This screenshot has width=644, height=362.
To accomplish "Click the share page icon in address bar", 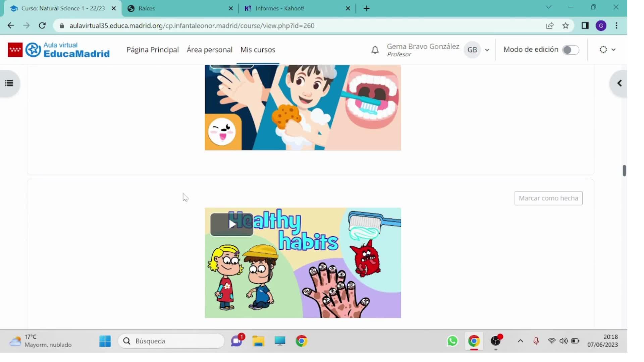I will tap(550, 26).
